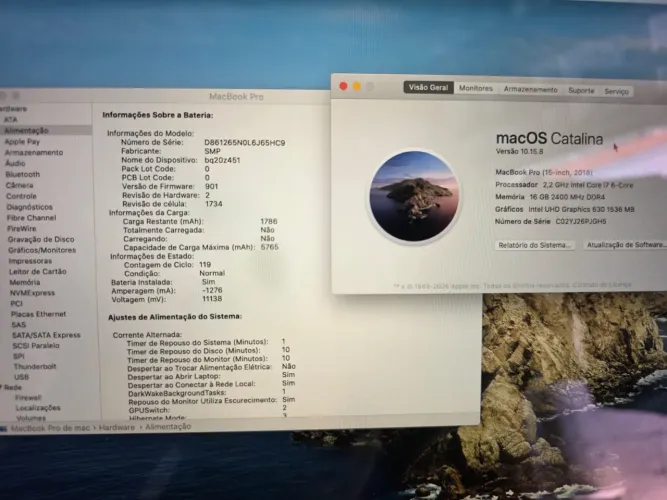Collapse the Rede section in the sidebar
The width and height of the screenshot is (667, 500).
click(1, 387)
